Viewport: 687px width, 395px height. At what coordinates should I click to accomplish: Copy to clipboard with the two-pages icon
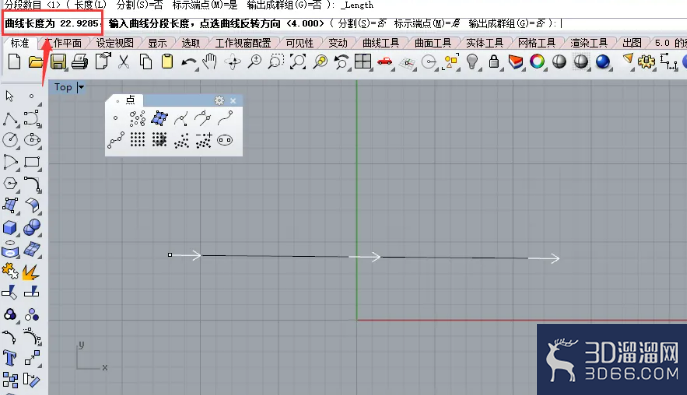[146, 62]
